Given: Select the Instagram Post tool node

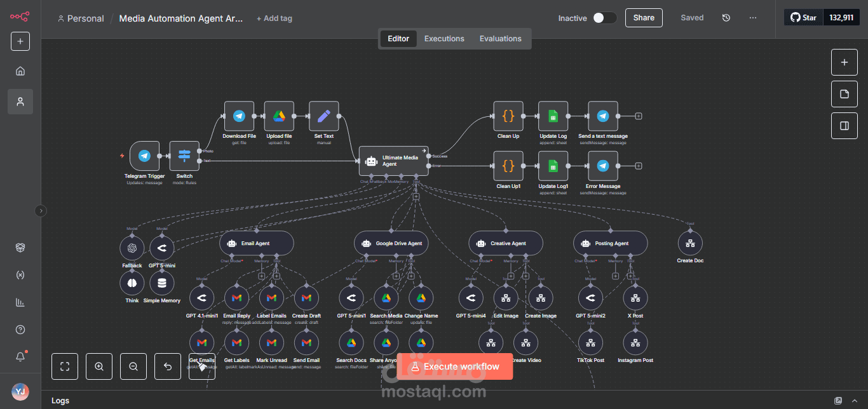Looking at the screenshot, I should (635, 343).
